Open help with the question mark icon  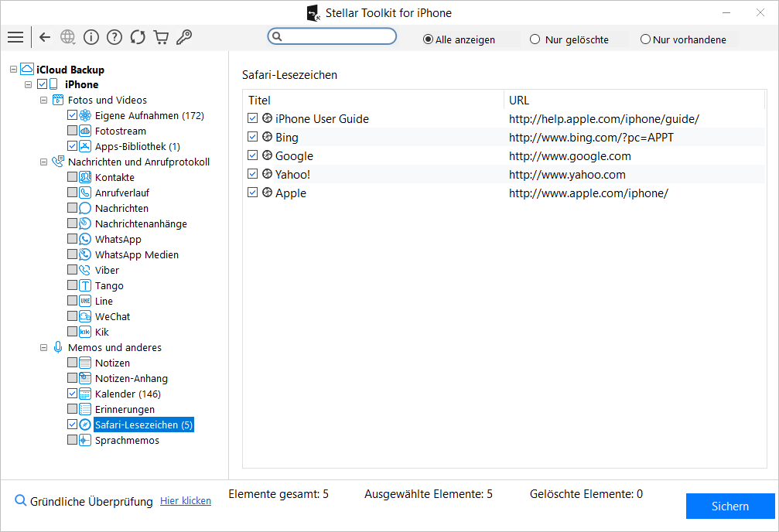[x=114, y=37]
